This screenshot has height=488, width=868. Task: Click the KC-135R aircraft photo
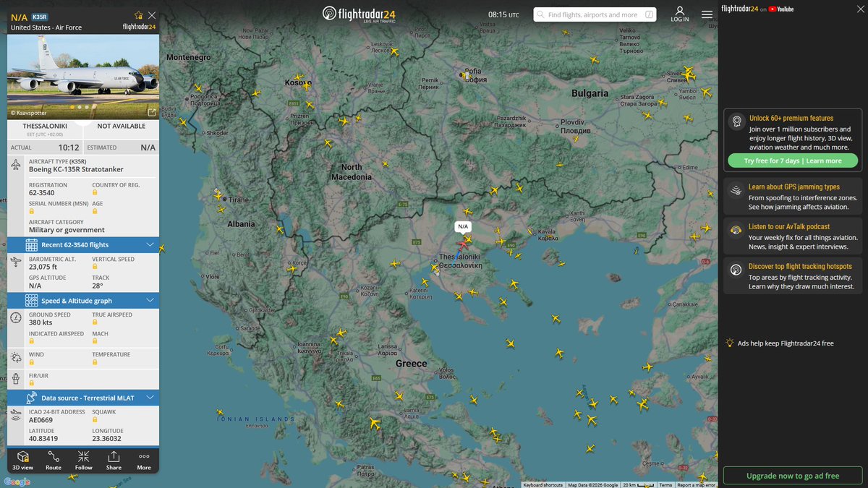point(83,77)
